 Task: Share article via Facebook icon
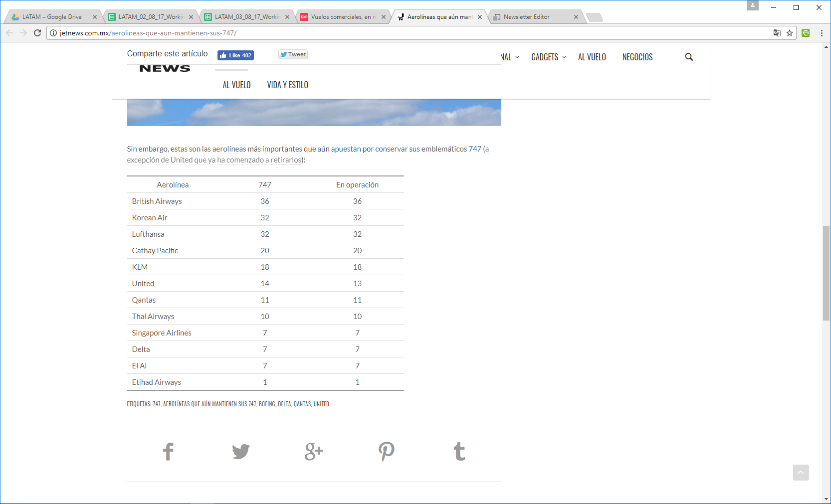coord(168,452)
